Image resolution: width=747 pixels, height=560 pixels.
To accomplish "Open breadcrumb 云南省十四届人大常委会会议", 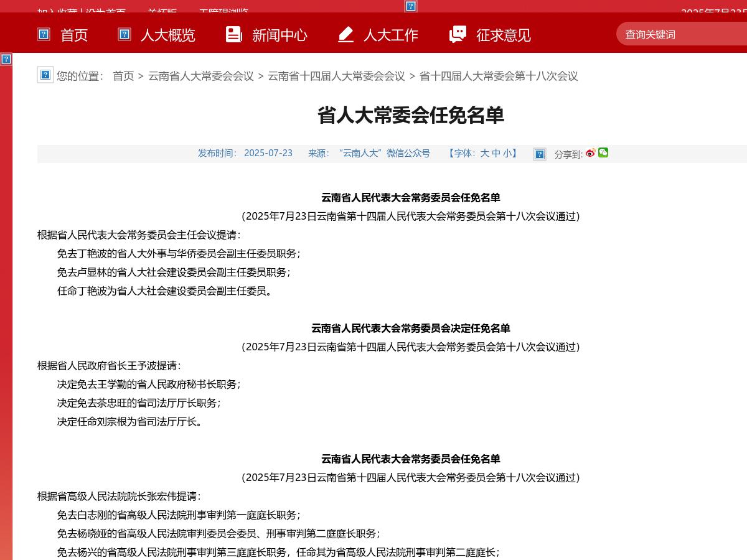I will tap(336, 76).
